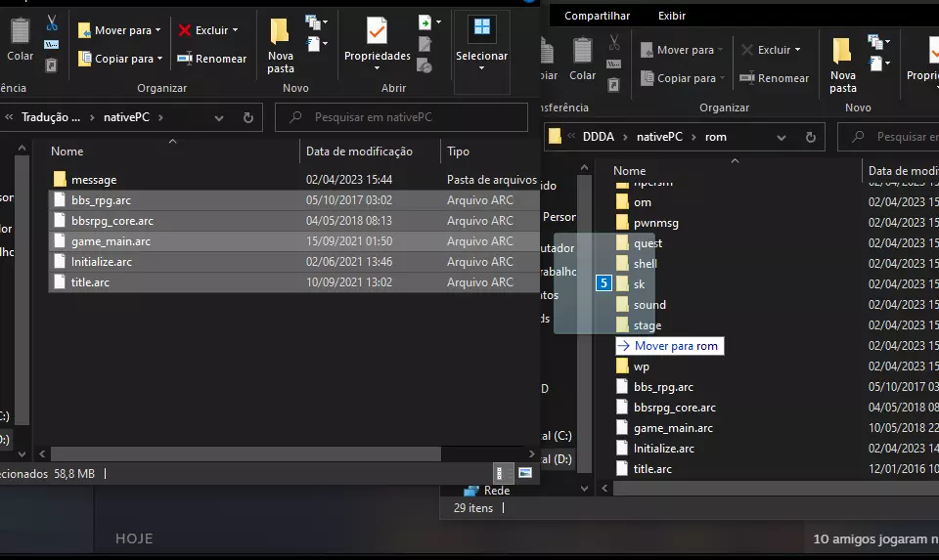
Task: Click the History icon under Abrir group
Action: pyautogui.click(x=425, y=65)
